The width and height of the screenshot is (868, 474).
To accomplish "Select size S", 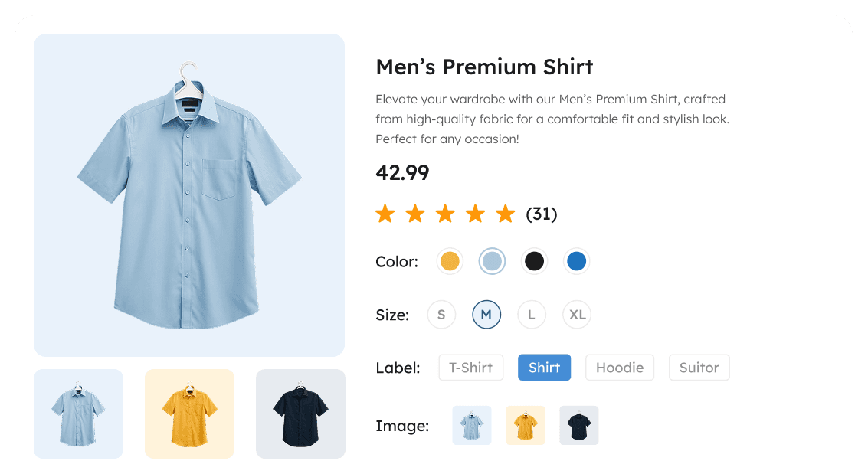I will tap(441, 314).
